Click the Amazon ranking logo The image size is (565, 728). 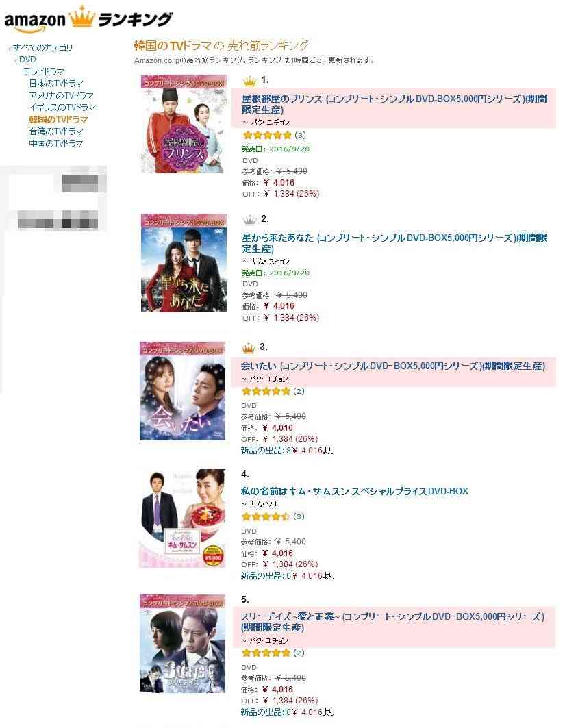(x=88, y=19)
